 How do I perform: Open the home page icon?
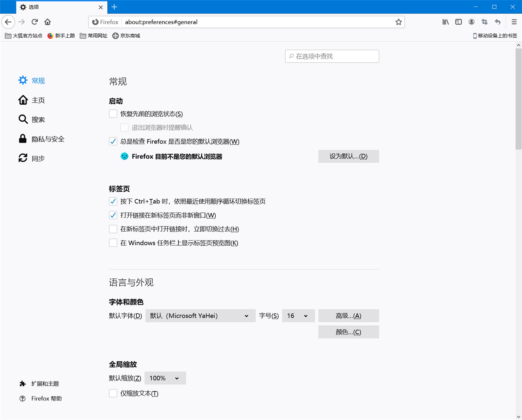click(47, 22)
